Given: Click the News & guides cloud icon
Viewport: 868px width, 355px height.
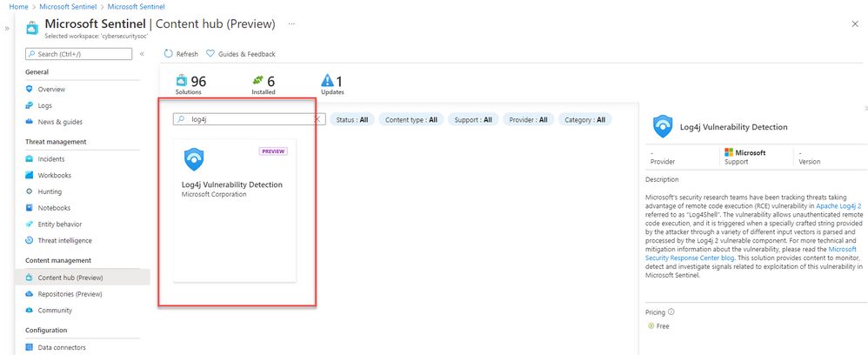Looking at the screenshot, I should pyautogui.click(x=30, y=122).
